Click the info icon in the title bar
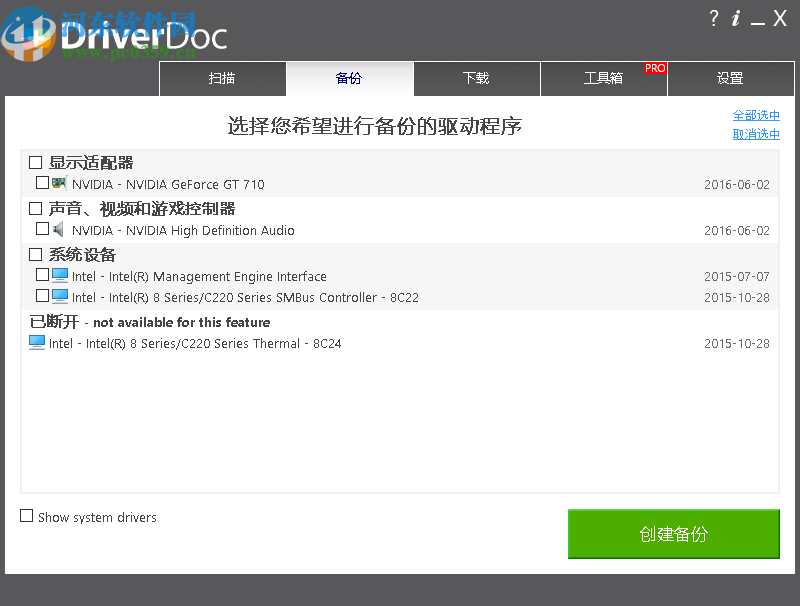 coord(737,18)
